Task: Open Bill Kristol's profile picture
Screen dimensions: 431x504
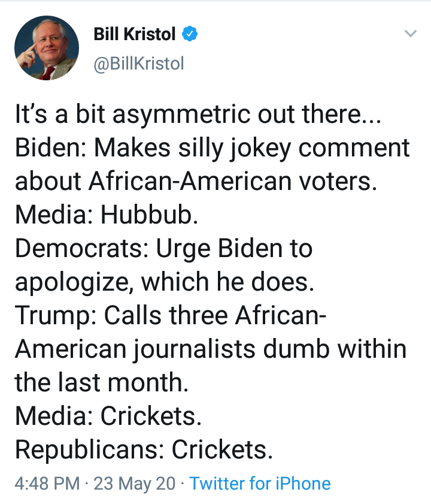Action: 47,48
